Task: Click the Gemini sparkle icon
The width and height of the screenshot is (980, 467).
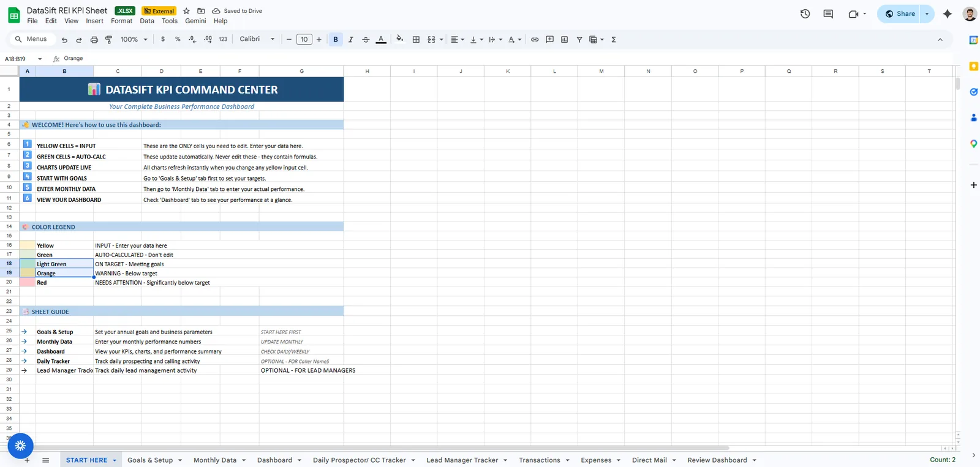Action: (x=948, y=13)
